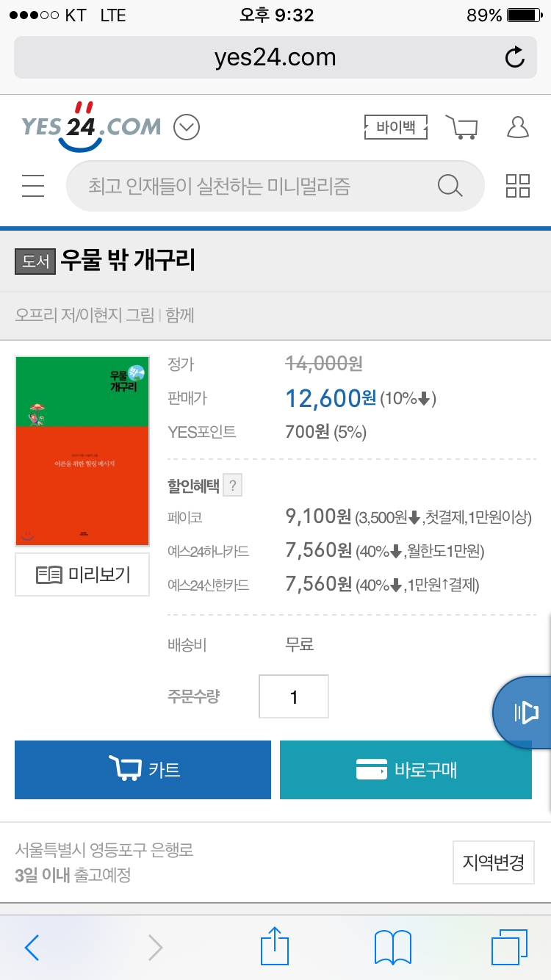Image resolution: width=551 pixels, height=980 pixels.
Task: Tap the user account profile icon
Action: [518, 127]
